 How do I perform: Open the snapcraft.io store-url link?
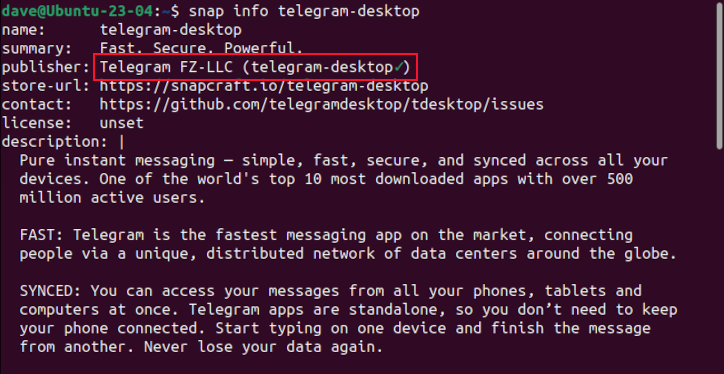coord(264,86)
